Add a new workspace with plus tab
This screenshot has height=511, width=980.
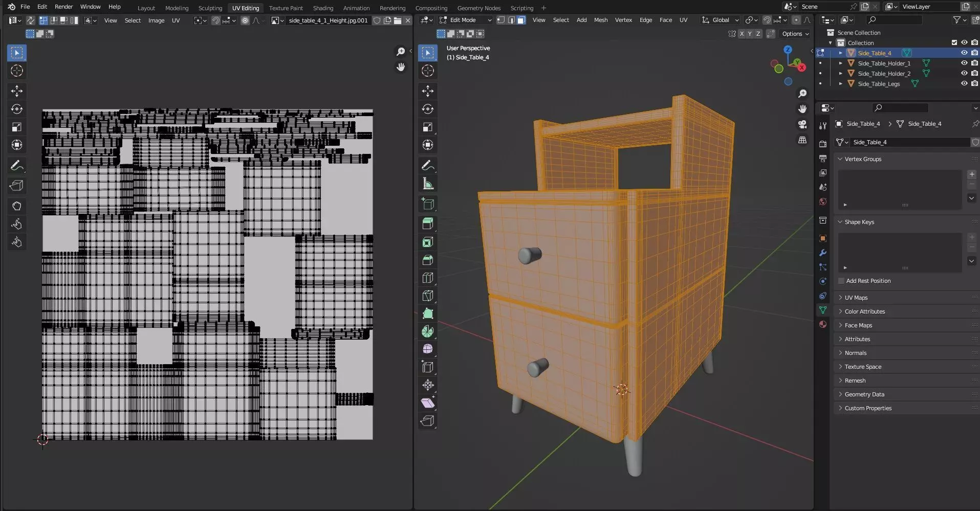[543, 8]
